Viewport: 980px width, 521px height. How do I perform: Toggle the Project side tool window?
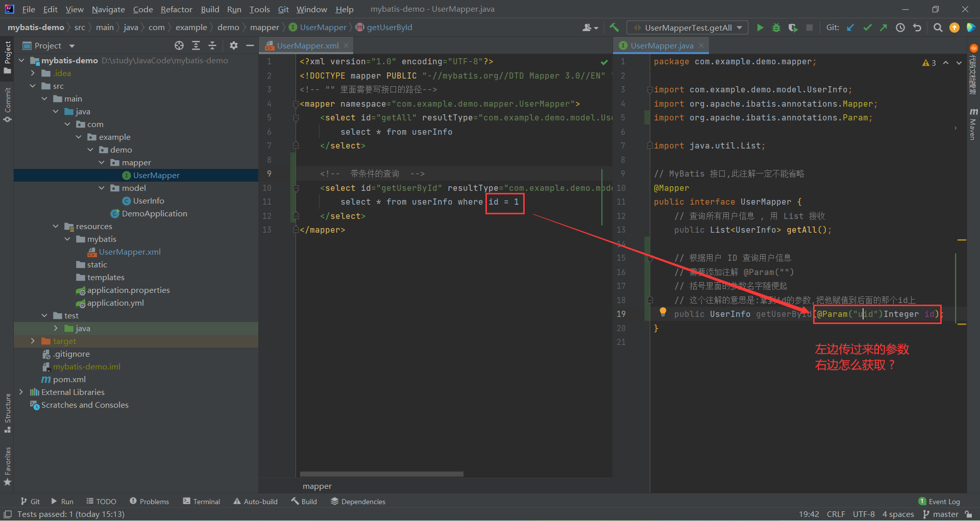(7, 57)
